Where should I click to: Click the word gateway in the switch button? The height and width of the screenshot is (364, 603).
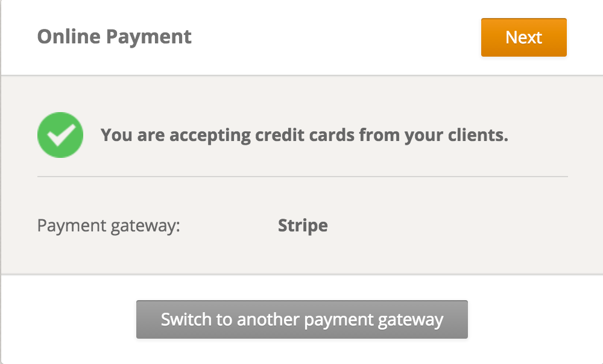[411, 320]
